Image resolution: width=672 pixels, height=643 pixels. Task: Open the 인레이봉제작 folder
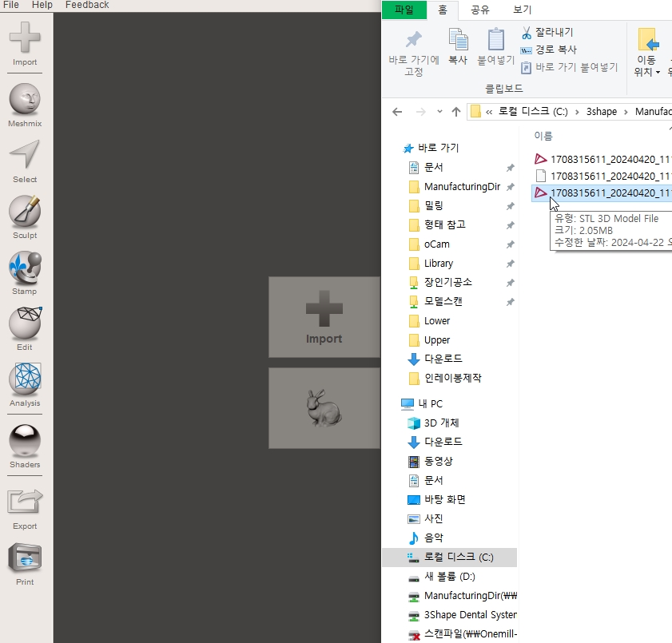coord(445,379)
